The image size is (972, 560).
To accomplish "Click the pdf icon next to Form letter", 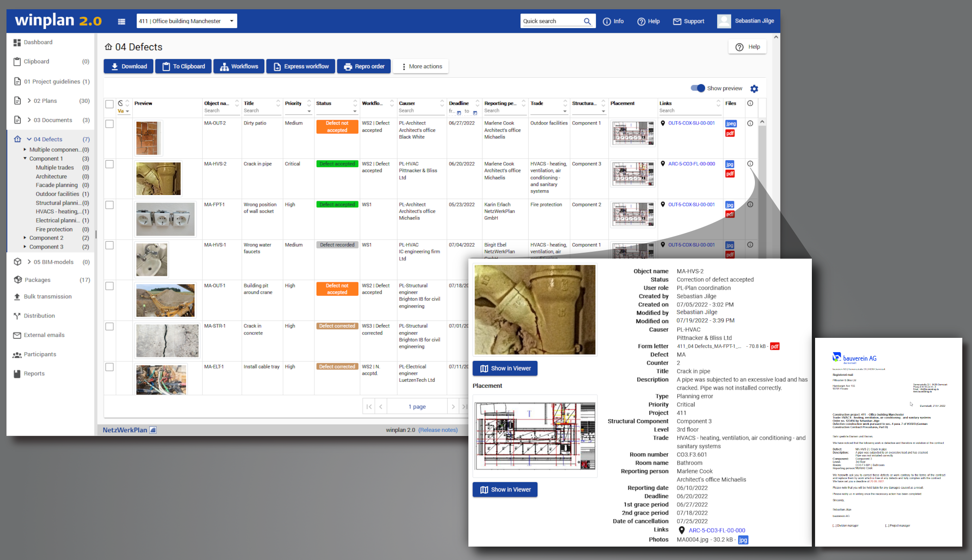I will 774,346.
